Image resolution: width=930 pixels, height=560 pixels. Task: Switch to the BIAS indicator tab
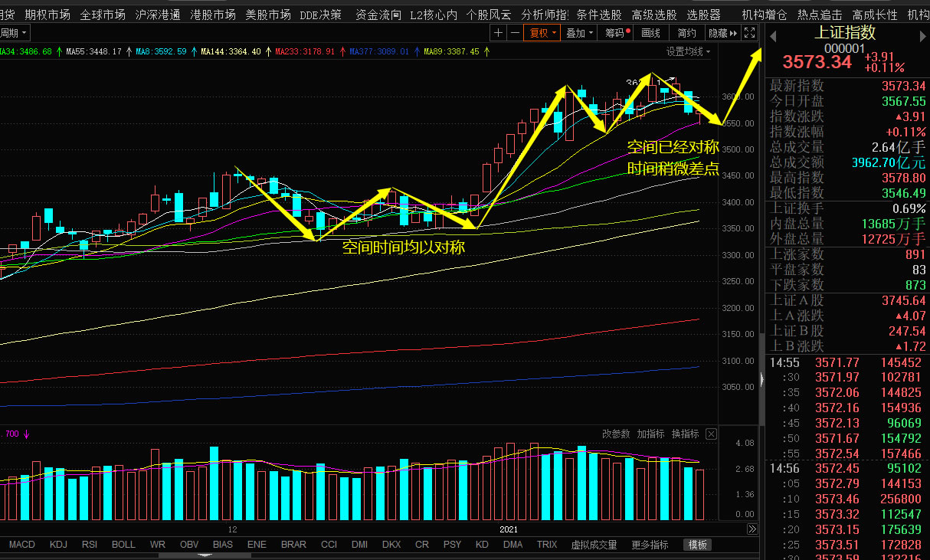coord(223,545)
